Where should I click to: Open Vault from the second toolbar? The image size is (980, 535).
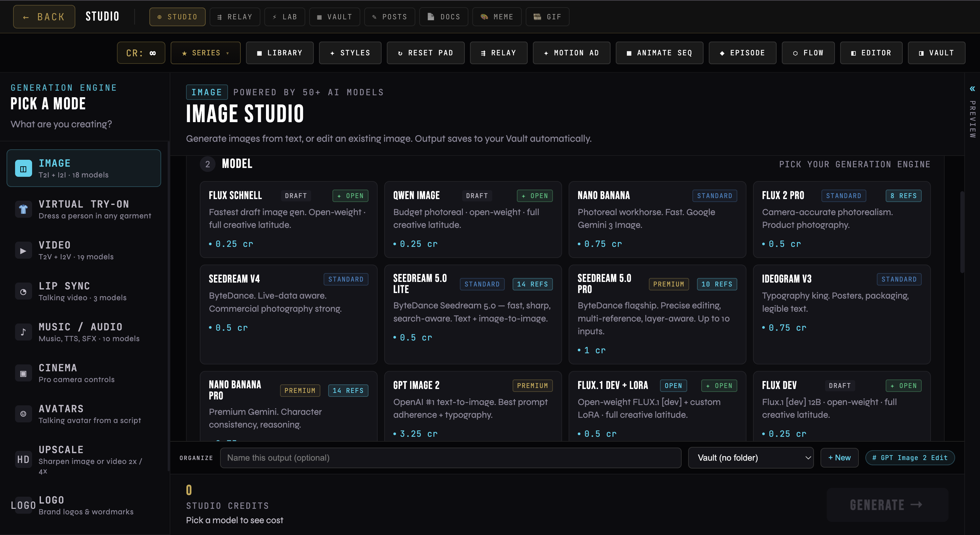coord(936,53)
